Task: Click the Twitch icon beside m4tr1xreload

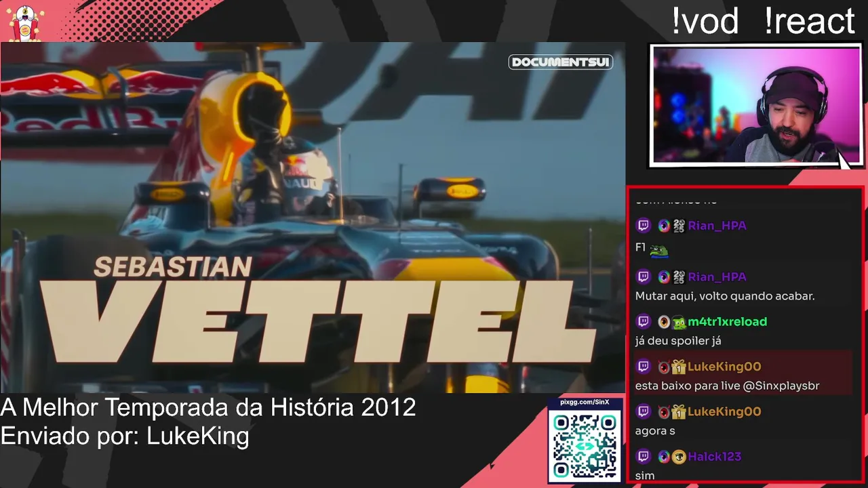Action: (644, 322)
